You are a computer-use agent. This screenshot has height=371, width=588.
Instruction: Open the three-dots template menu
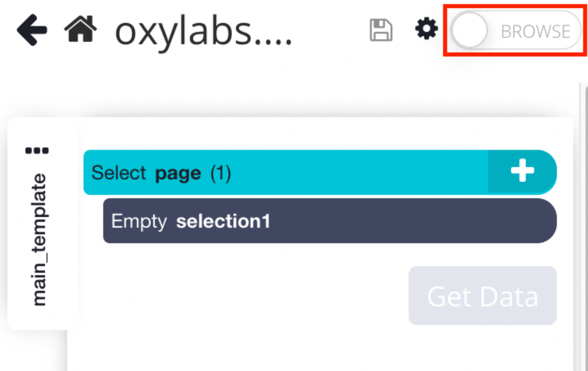pos(37,151)
